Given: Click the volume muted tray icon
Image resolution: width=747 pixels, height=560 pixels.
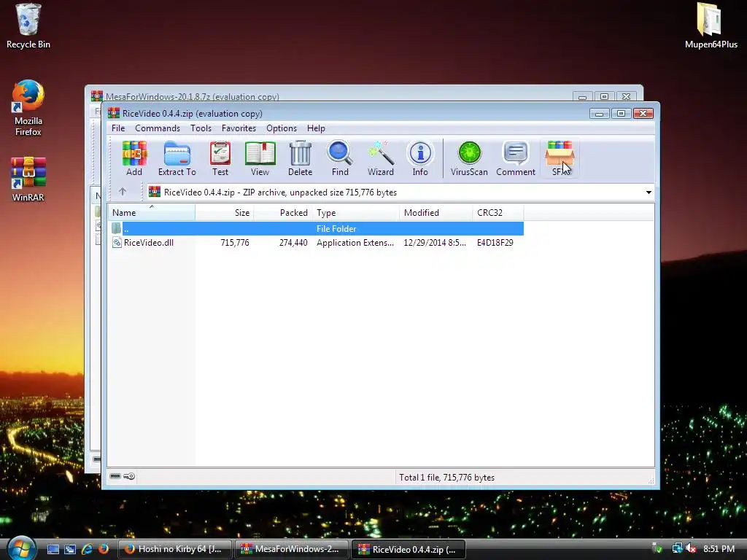Looking at the screenshot, I should tap(691, 548).
